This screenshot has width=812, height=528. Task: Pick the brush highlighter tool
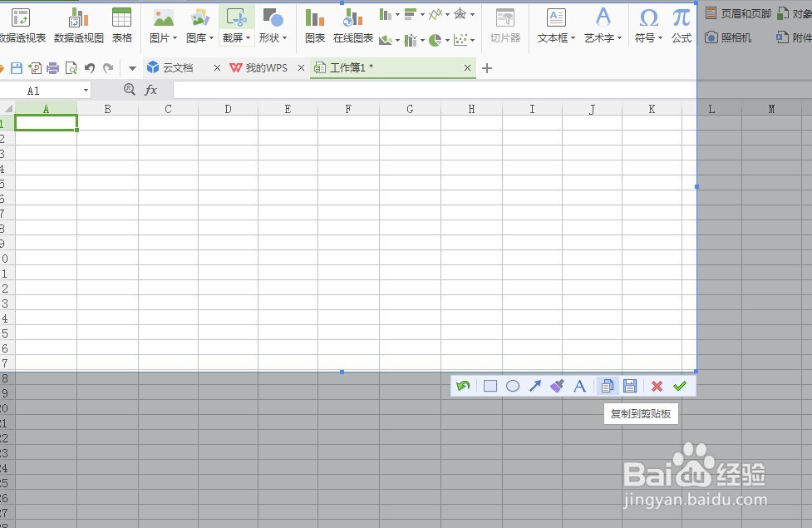[x=557, y=386]
